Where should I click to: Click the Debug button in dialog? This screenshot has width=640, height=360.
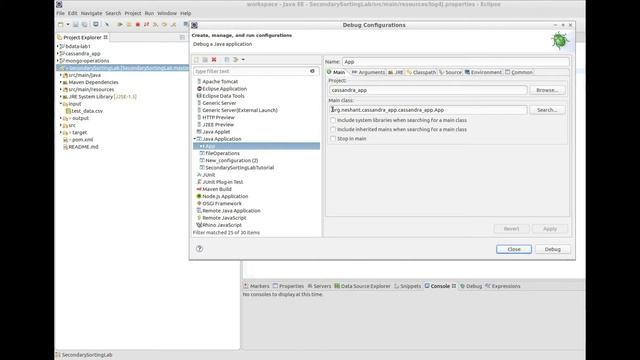click(553, 249)
